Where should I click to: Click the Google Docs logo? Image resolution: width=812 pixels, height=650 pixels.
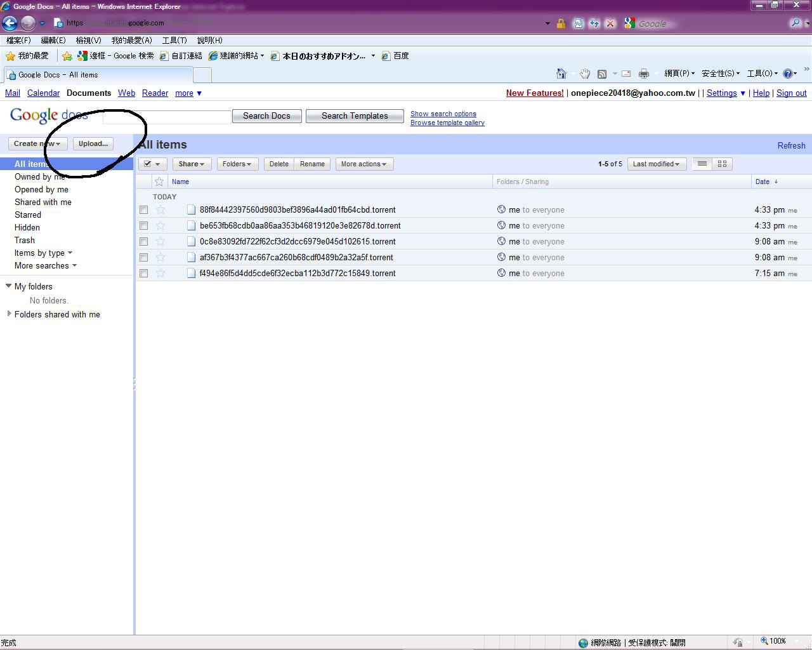coord(49,116)
